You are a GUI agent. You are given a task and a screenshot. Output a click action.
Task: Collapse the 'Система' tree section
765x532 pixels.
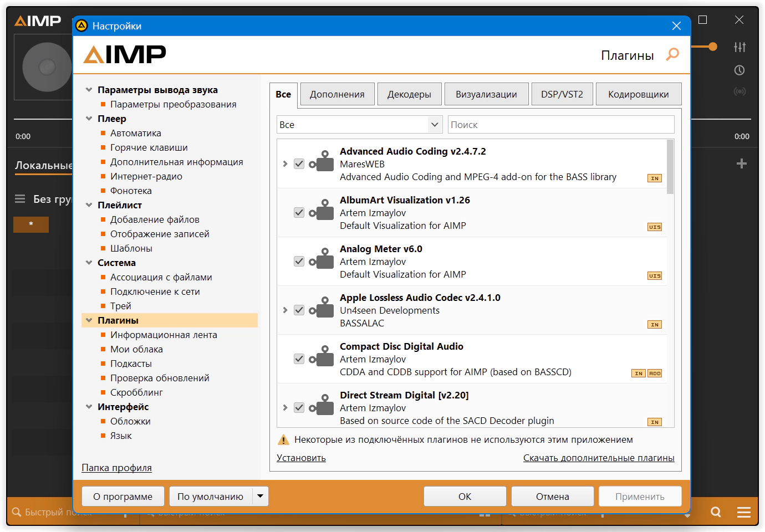coord(89,263)
